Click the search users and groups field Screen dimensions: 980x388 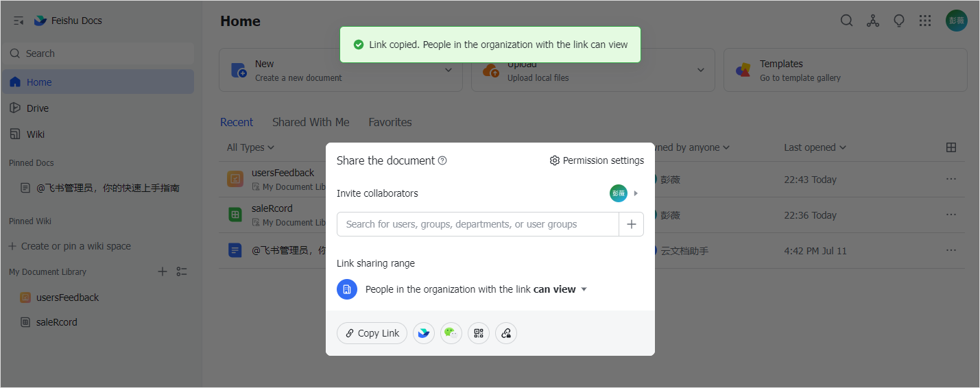pyautogui.click(x=478, y=224)
